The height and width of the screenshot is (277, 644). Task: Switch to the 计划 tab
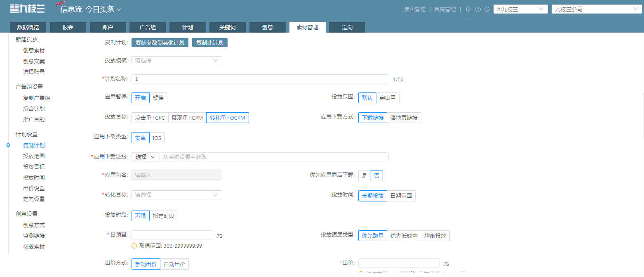point(188,27)
